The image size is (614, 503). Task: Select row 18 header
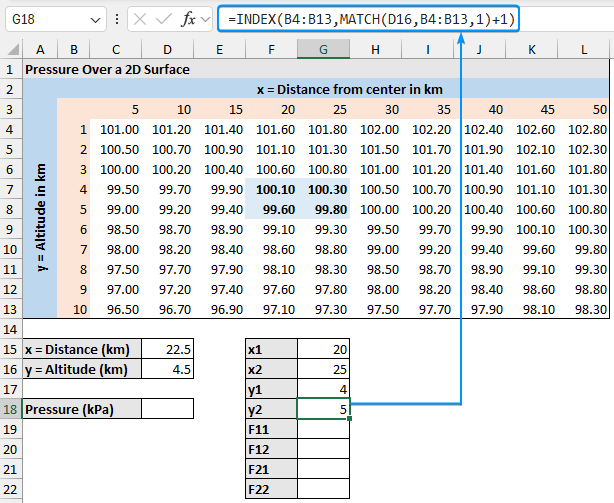[x=10, y=409]
